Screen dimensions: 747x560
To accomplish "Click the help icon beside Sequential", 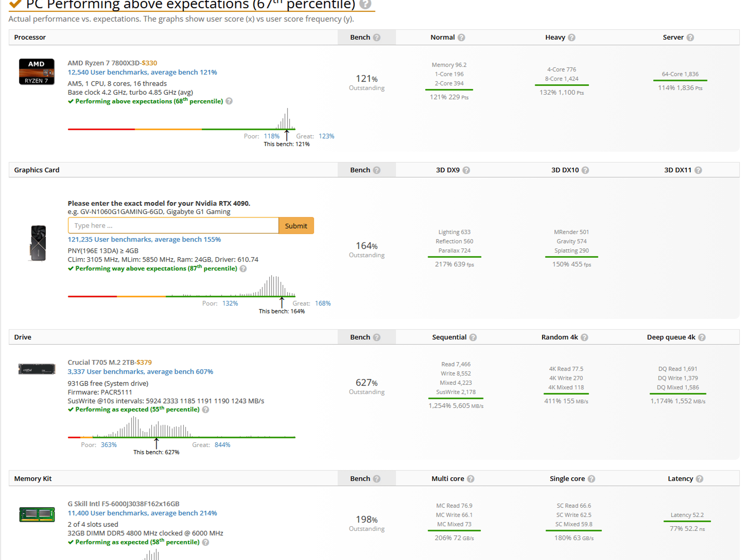I will [473, 337].
